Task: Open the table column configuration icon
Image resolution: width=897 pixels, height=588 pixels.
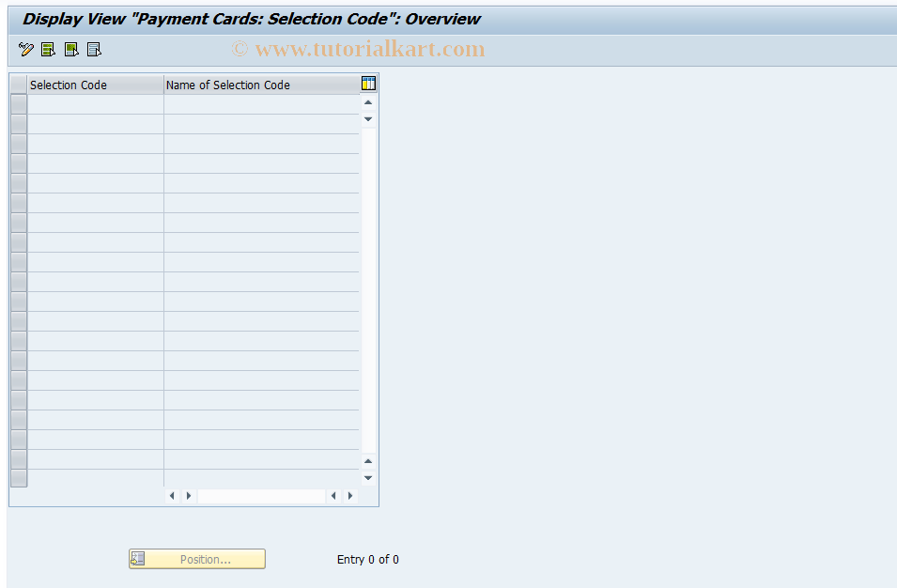Action: (x=368, y=84)
